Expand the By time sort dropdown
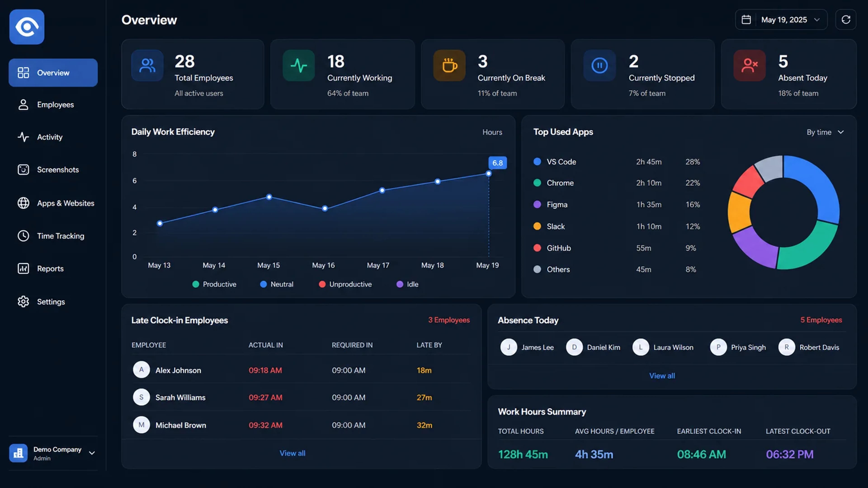868x488 pixels. [x=825, y=132]
